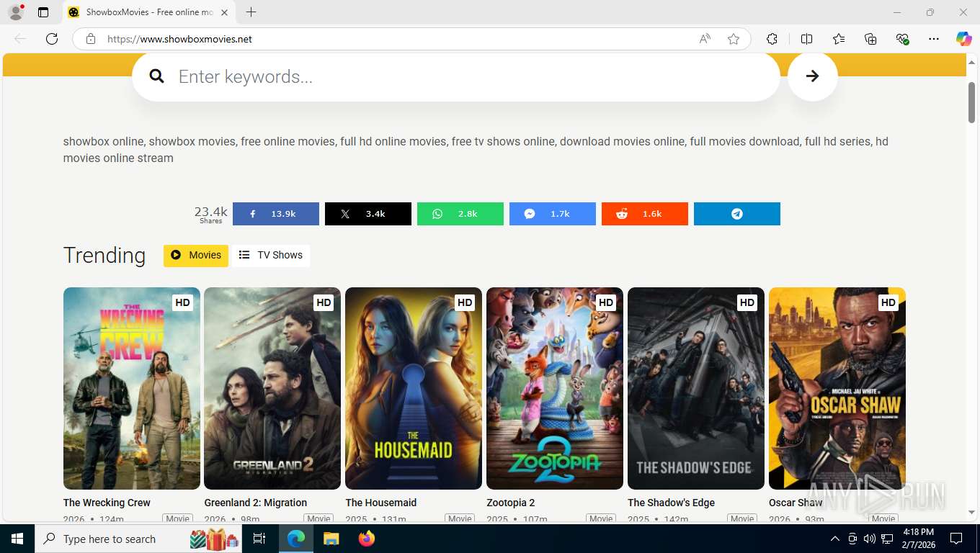
Task: Switch to the TV Shows trending tab
Action: 271,255
